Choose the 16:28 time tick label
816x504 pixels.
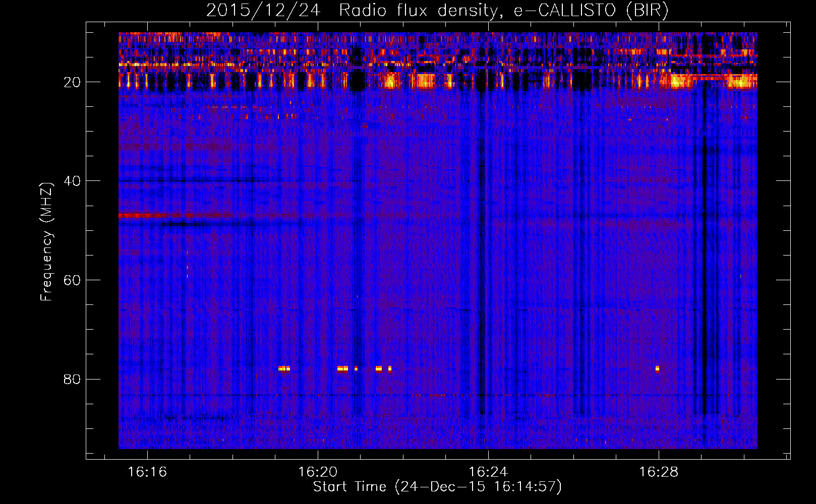pyautogui.click(x=659, y=472)
